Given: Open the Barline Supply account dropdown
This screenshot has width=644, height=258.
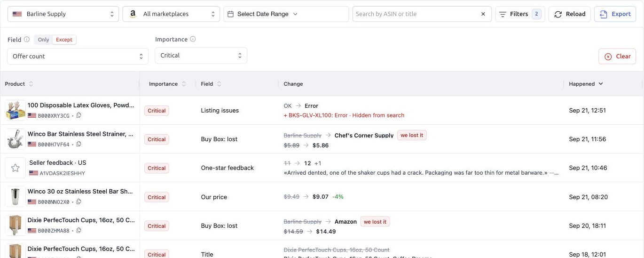Looking at the screenshot, I should point(63,14).
